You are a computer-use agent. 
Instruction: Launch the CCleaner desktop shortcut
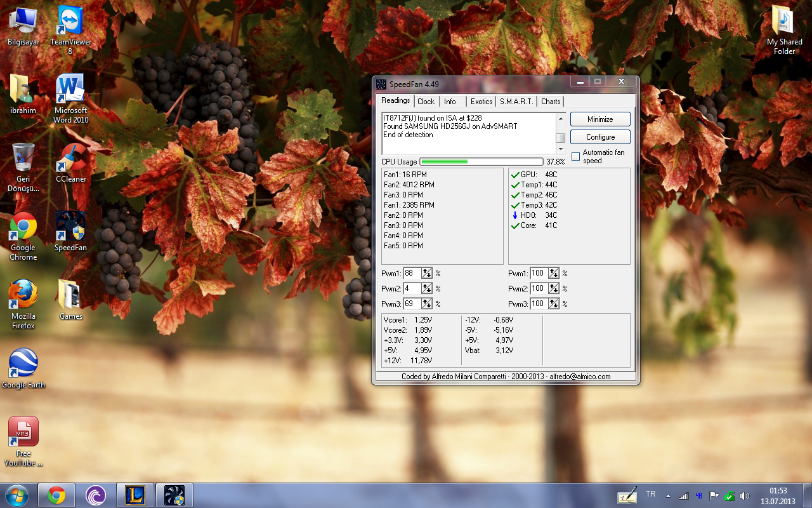(x=70, y=163)
